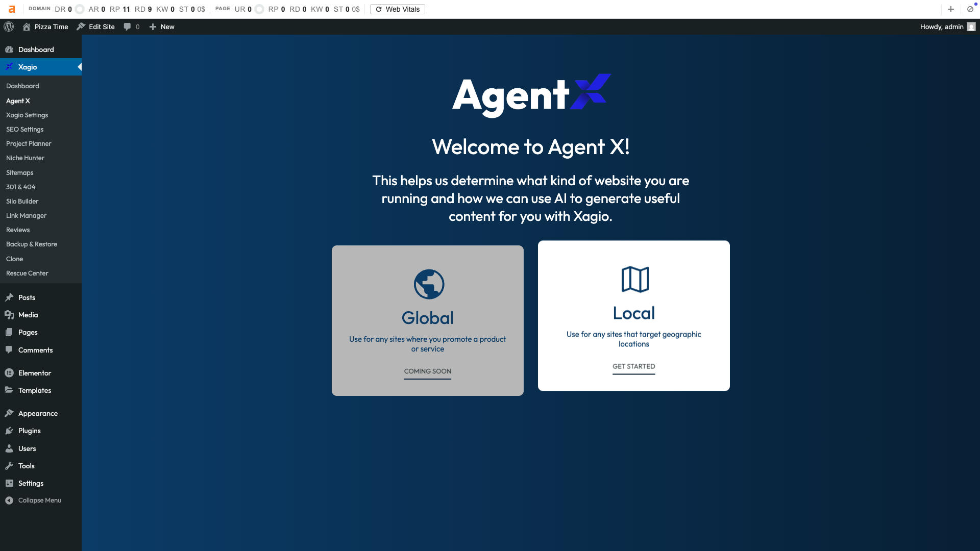The image size is (980, 551).
Task: Click the Global globe icon
Action: (429, 284)
